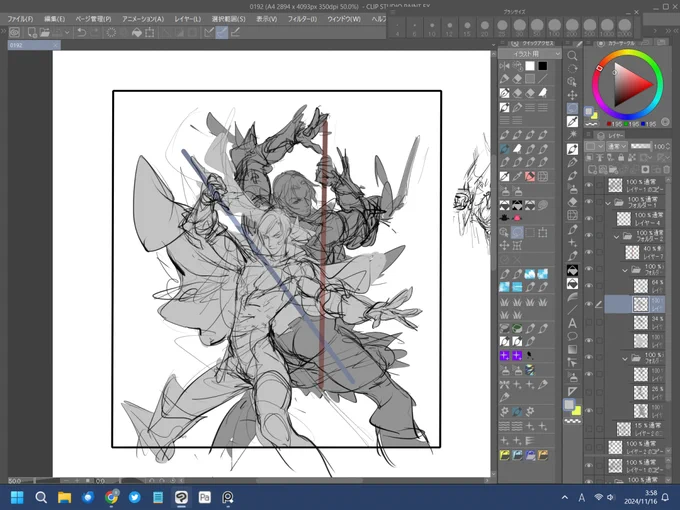Toggle eye of the selected highlighted layer
The image size is (680, 510).
click(588, 304)
